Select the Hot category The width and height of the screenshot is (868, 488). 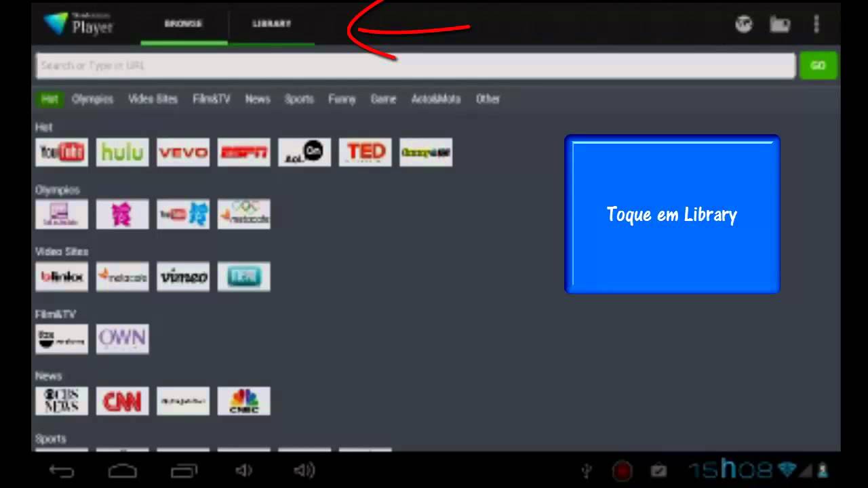pyautogui.click(x=50, y=99)
